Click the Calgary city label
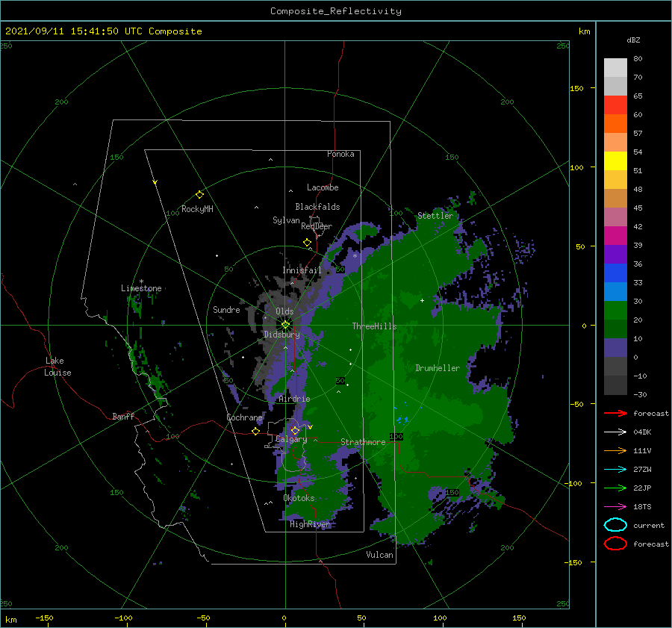672x628 pixels. tap(291, 439)
